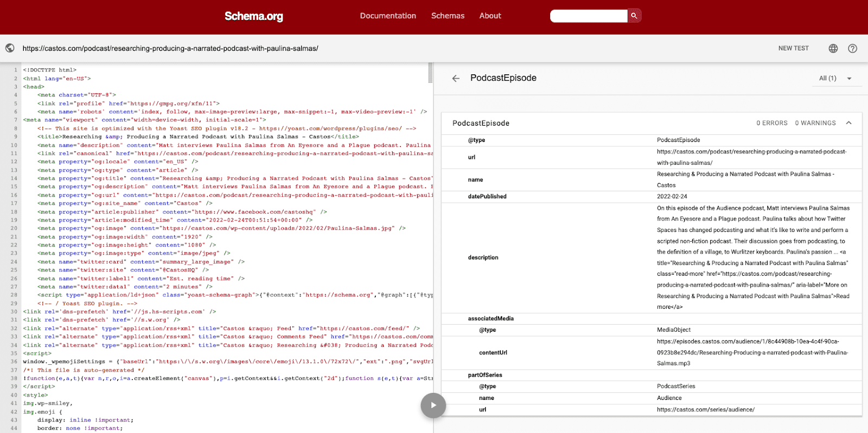Click the contentUrl property label
Image resolution: width=868 pixels, height=433 pixels.
tap(493, 352)
